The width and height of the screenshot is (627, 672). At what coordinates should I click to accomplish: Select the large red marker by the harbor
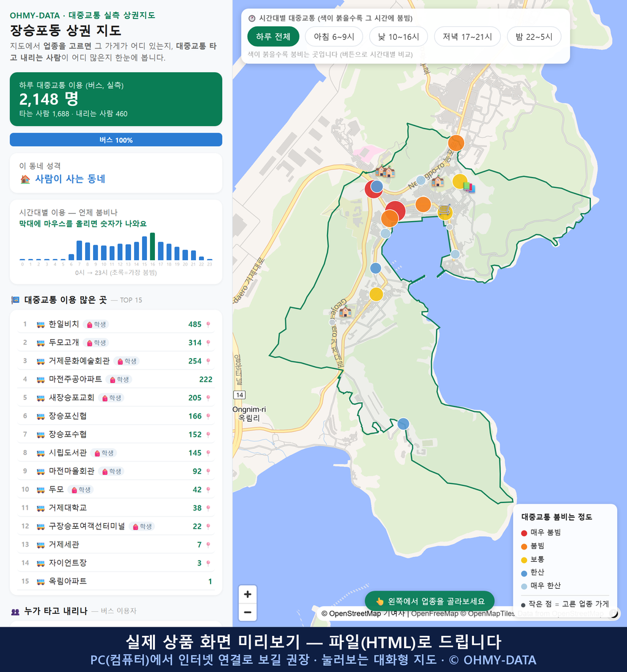pyautogui.click(x=396, y=210)
